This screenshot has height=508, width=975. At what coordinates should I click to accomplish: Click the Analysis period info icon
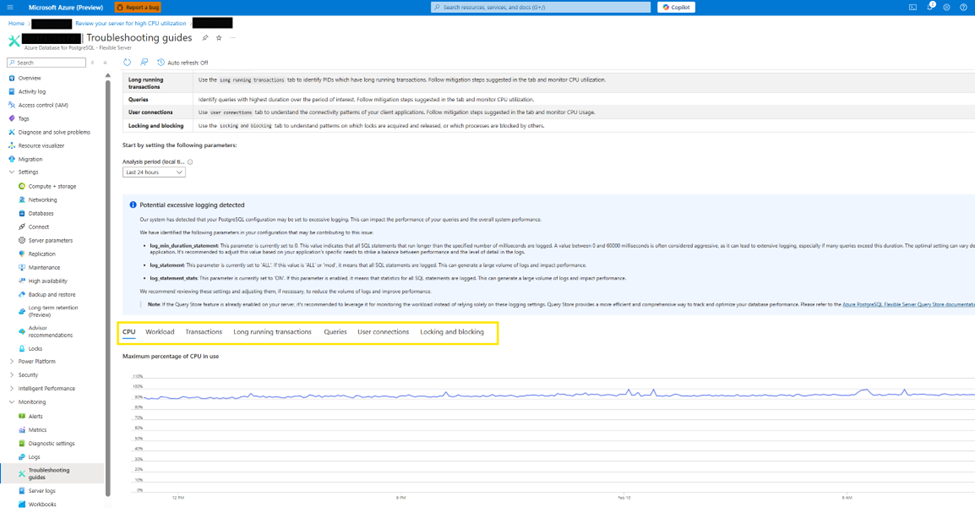click(190, 162)
